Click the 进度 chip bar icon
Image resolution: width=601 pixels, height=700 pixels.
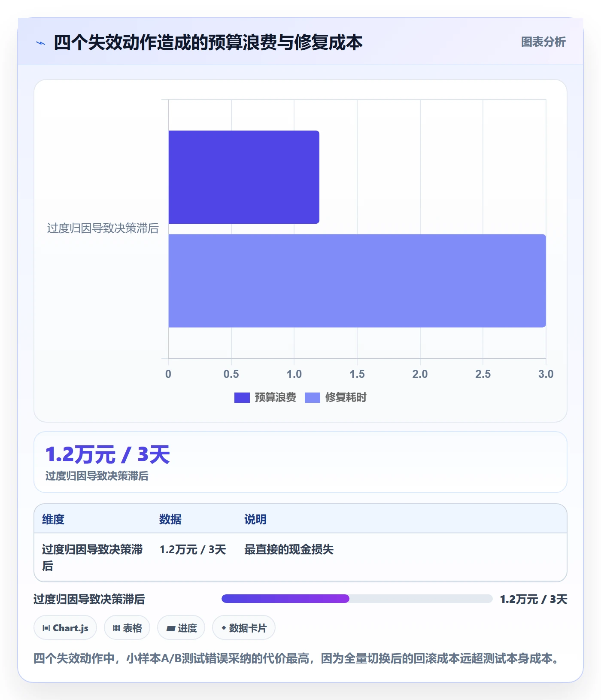tap(171, 629)
